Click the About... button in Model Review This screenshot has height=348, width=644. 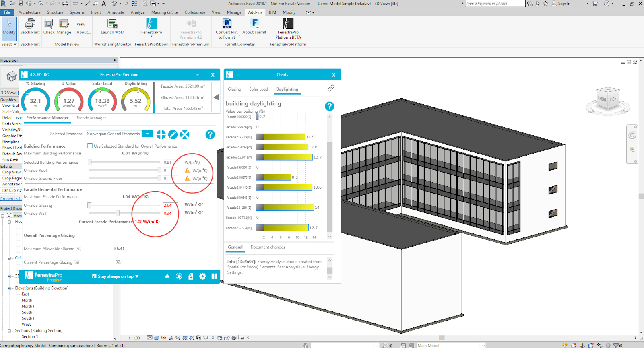click(84, 32)
